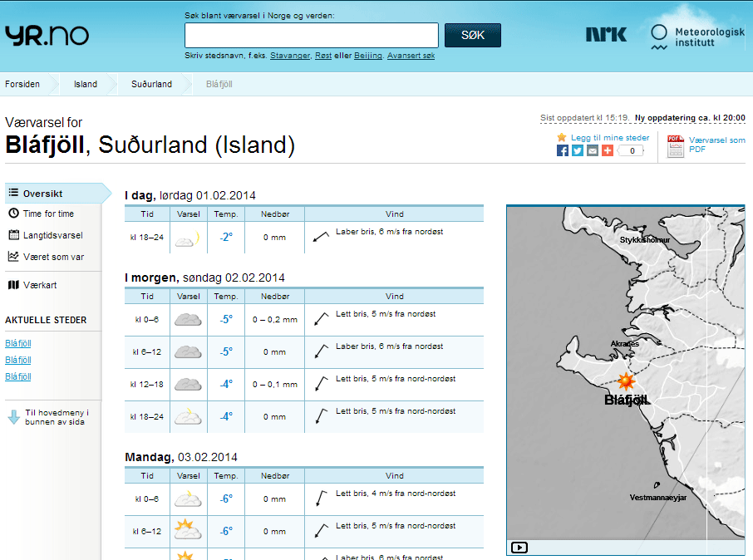Click the PDF document icon
Screen dimensions: 753x560
[676, 146]
